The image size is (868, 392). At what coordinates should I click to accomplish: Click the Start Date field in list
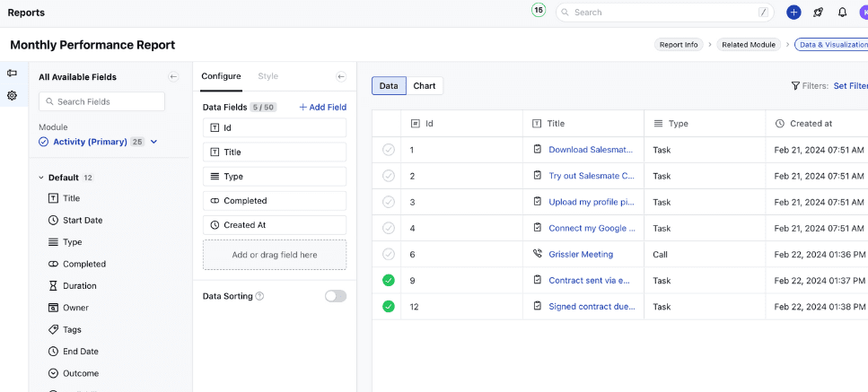[75, 220]
